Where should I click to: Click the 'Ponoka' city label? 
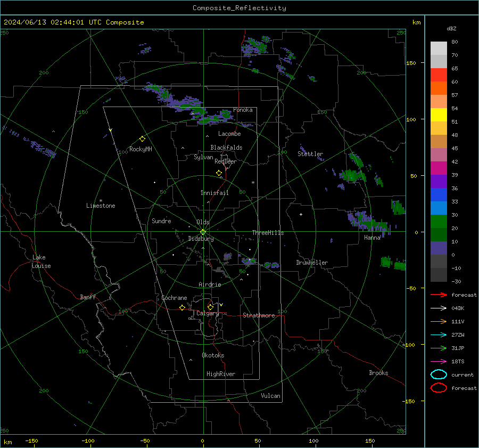pos(243,110)
